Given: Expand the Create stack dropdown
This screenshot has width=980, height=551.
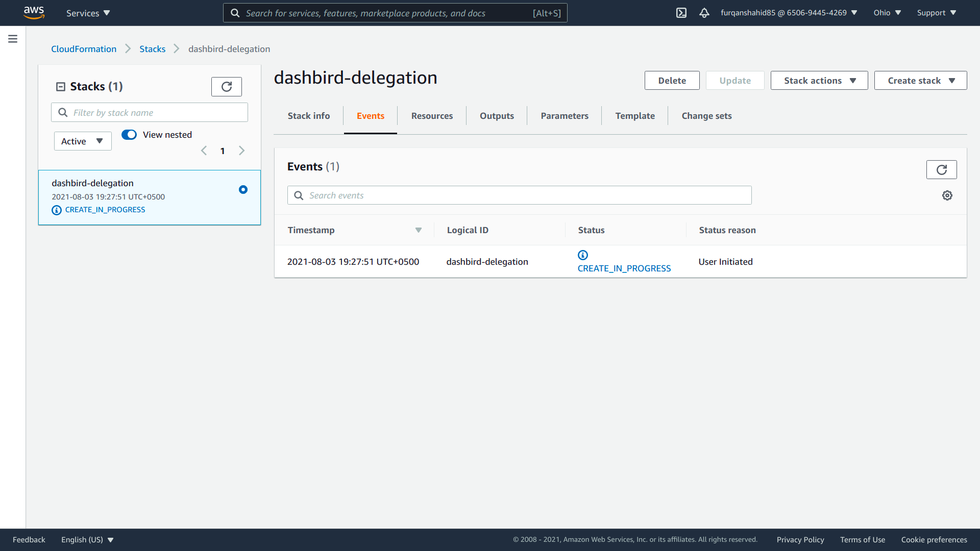Looking at the screenshot, I should click(x=920, y=81).
